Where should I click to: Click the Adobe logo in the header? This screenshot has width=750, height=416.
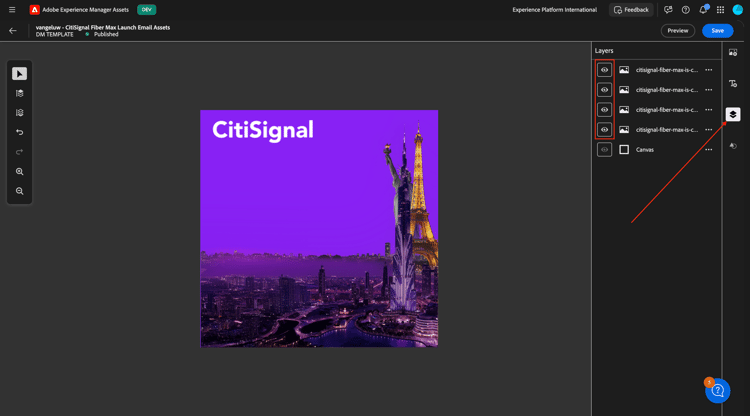coord(34,10)
